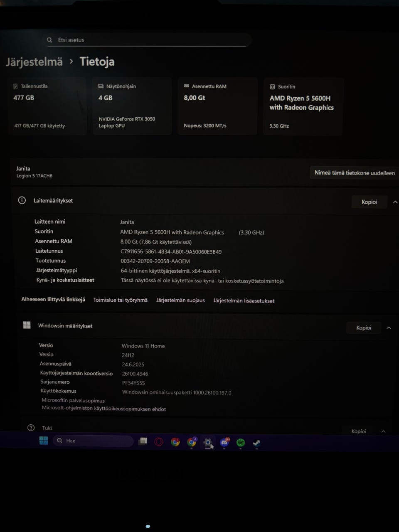
Task: Open Spotify from the taskbar
Action: pos(241,443)
